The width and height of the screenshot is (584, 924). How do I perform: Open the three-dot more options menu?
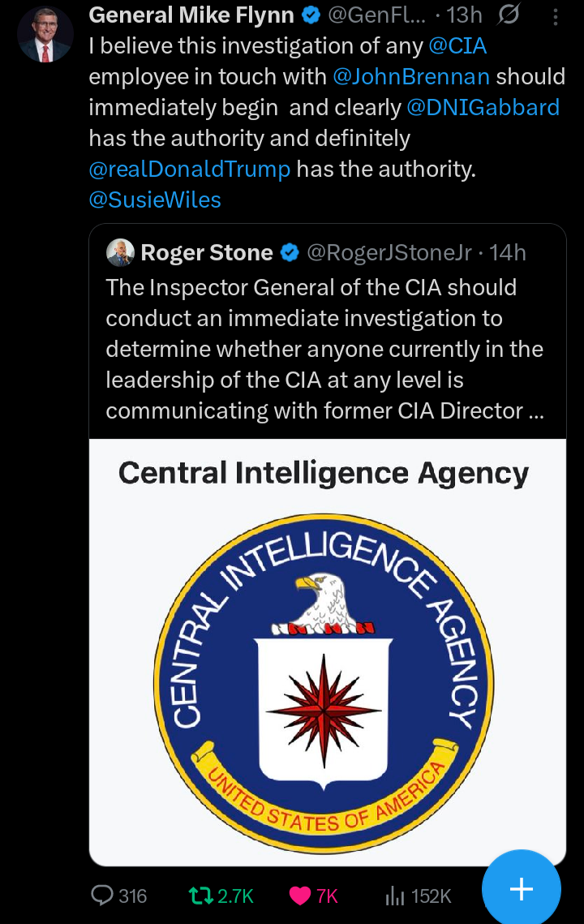[x=555, y=16]
